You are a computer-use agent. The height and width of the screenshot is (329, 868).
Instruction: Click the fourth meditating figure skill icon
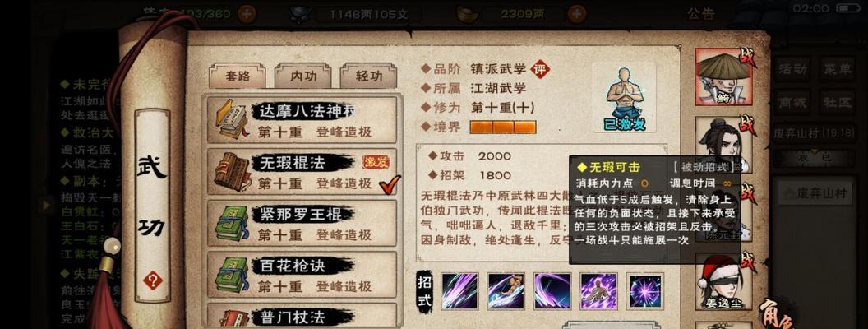(599, 291)
